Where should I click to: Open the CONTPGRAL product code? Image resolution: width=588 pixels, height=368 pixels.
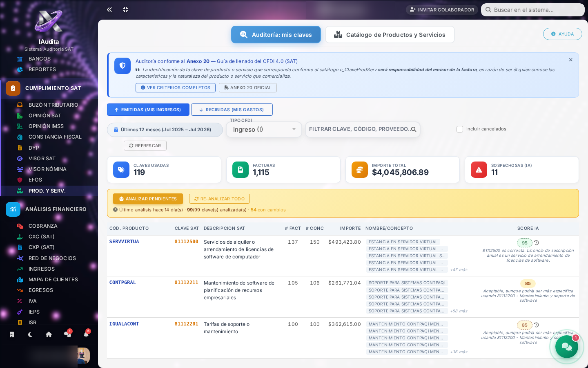coord(122,283)
